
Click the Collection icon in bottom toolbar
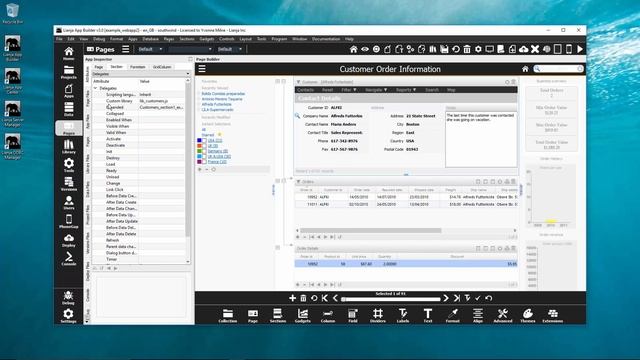pos(228,316)
